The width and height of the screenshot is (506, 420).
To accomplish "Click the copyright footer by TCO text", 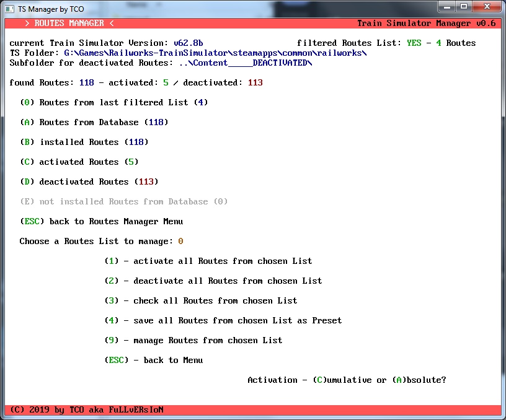I will click(86, 410).
